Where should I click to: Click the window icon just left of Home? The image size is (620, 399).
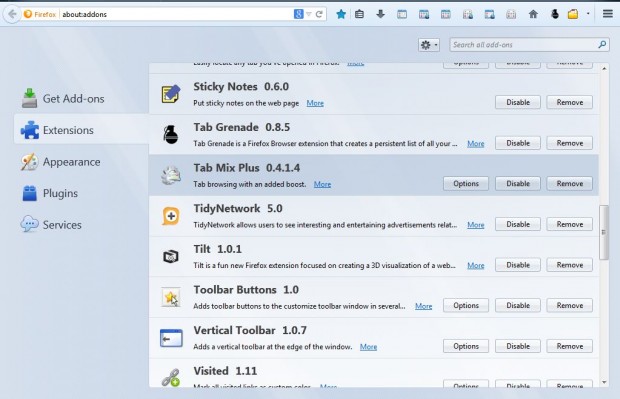click(511, 15)
